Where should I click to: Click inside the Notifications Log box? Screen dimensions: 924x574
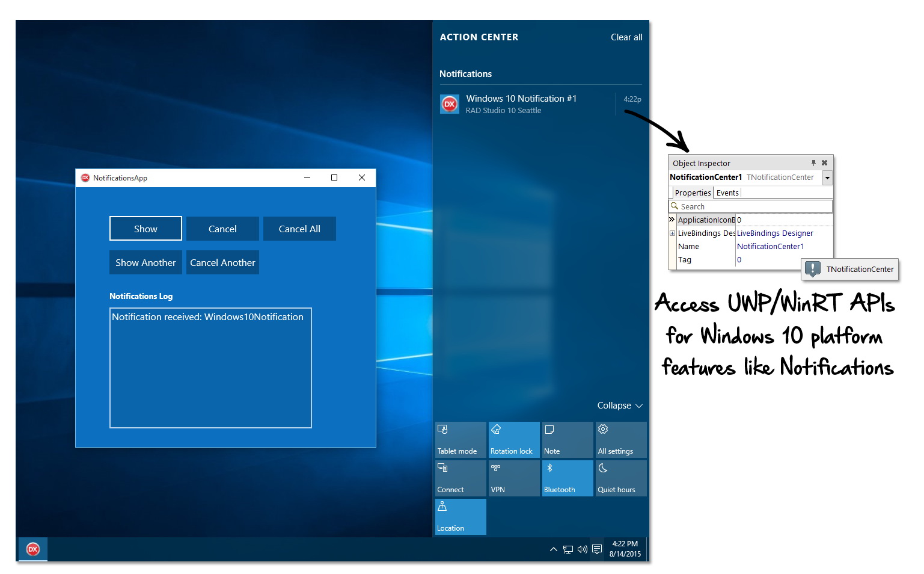(210, 368)
